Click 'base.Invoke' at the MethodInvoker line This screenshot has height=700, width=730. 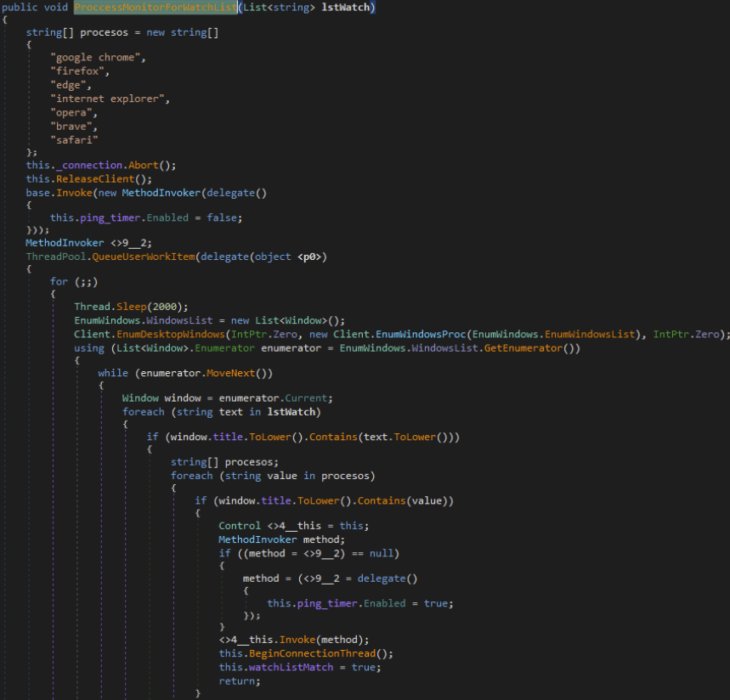pyautogui.click(x=59, y=193)
